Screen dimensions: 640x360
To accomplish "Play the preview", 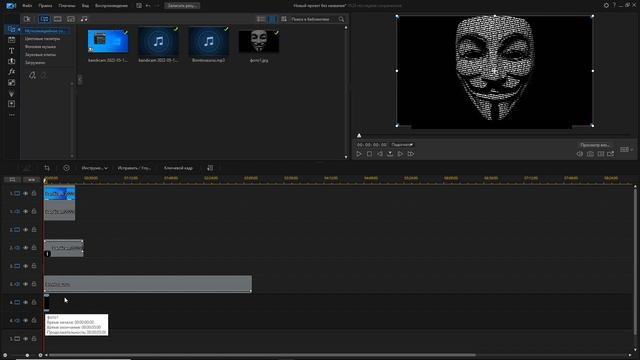I will click(359, 154).
